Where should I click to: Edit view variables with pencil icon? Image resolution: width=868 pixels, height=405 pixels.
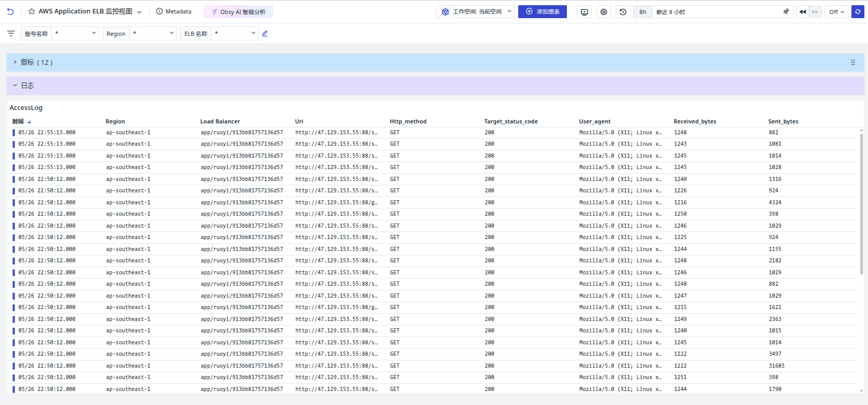click(265, 34)
